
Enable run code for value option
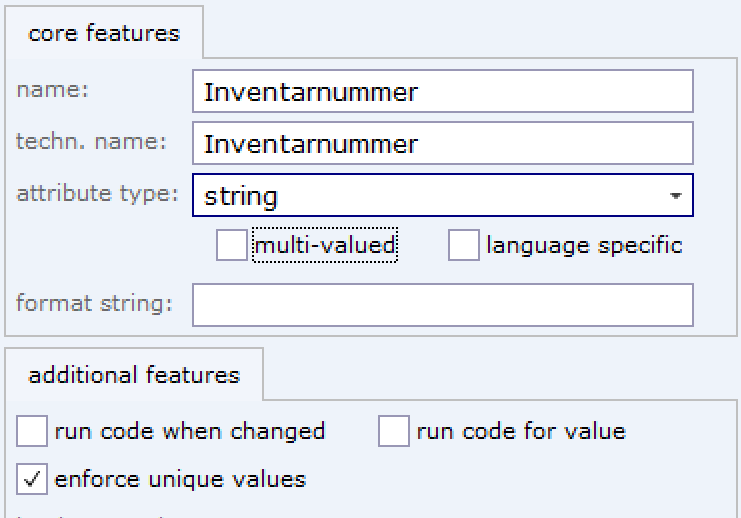click(394, 431)
